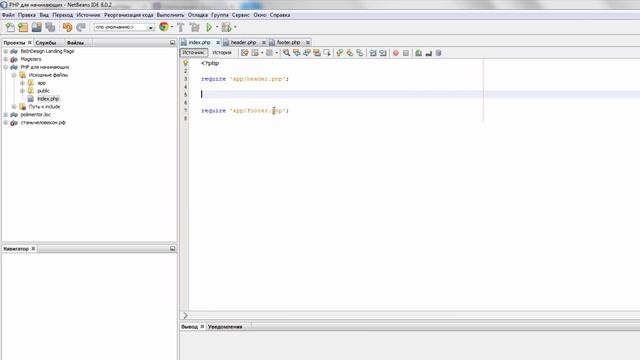
Task: Minimize the Проекты panel group
Action: pyautogui.click(x=172, y=42)
